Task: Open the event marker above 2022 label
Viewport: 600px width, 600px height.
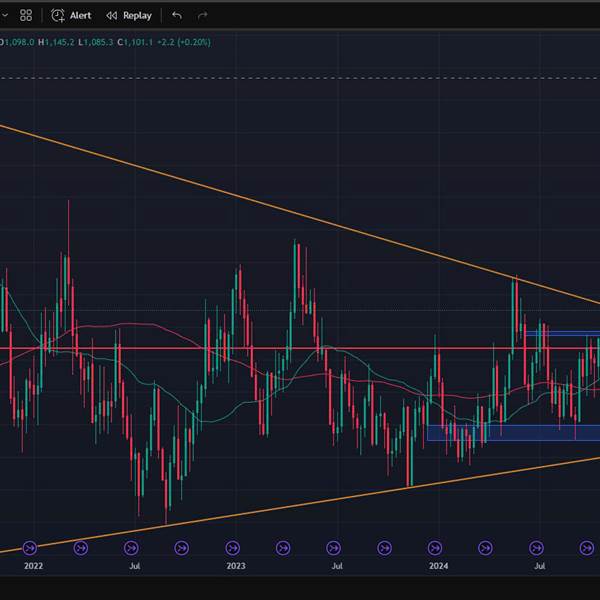Action: (x=30, y=548)
